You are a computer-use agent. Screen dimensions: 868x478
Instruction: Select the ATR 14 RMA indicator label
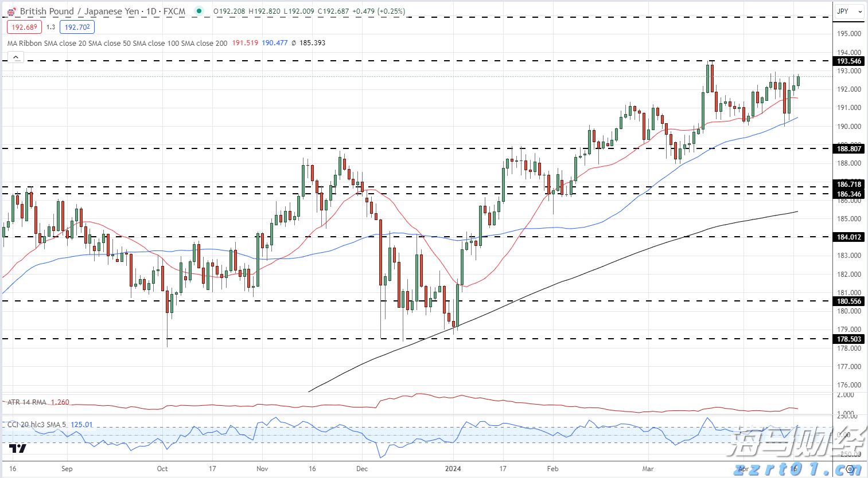(x=26, y=402)
